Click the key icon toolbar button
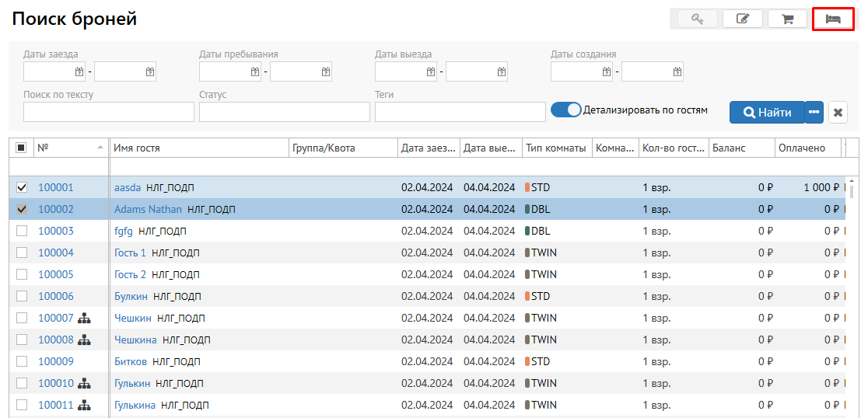Image resolution: width=868 pixels, height=418 pixels. (x=697, y=19)
